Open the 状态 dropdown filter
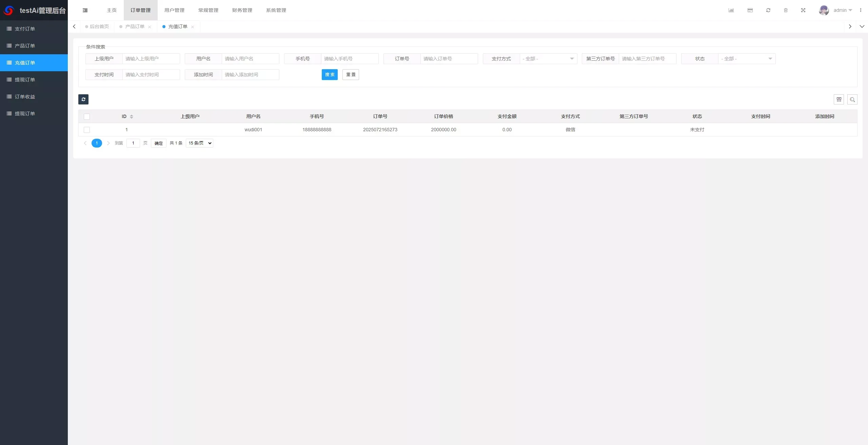 747,59
